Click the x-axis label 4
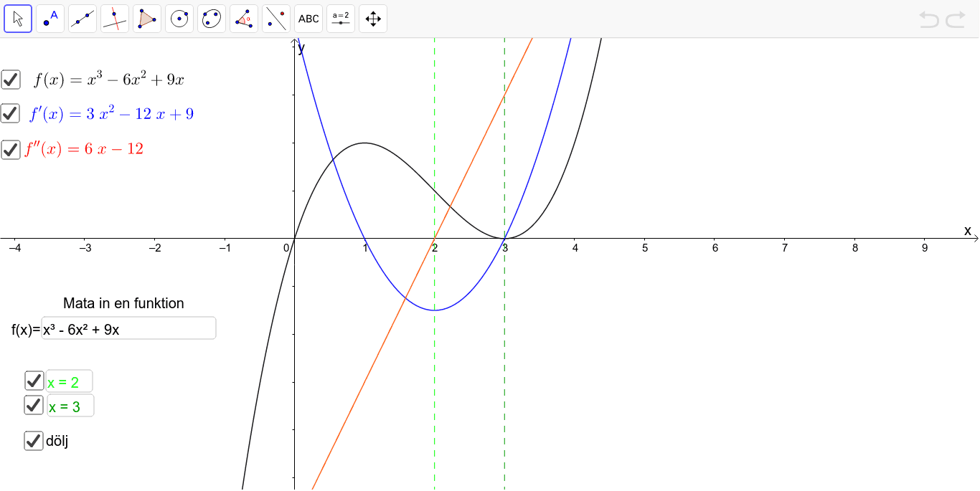The width and height of the screenshot is (980, 491). (575, 248)
